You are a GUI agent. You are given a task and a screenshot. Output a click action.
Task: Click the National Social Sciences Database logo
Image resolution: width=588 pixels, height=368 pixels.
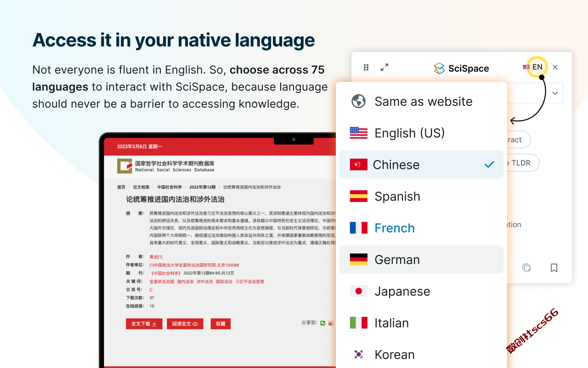pyautogui.click(x=166, y=166)
